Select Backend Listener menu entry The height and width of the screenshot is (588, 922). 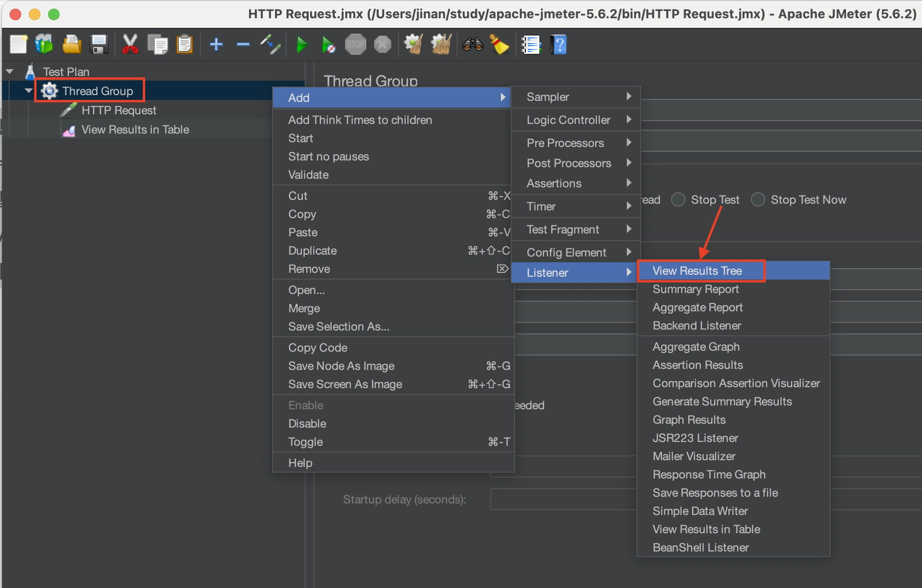(734, 326)
